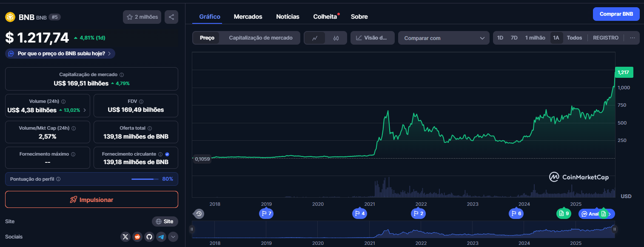Click the Comprar BNB button

[x=616, y=14]
